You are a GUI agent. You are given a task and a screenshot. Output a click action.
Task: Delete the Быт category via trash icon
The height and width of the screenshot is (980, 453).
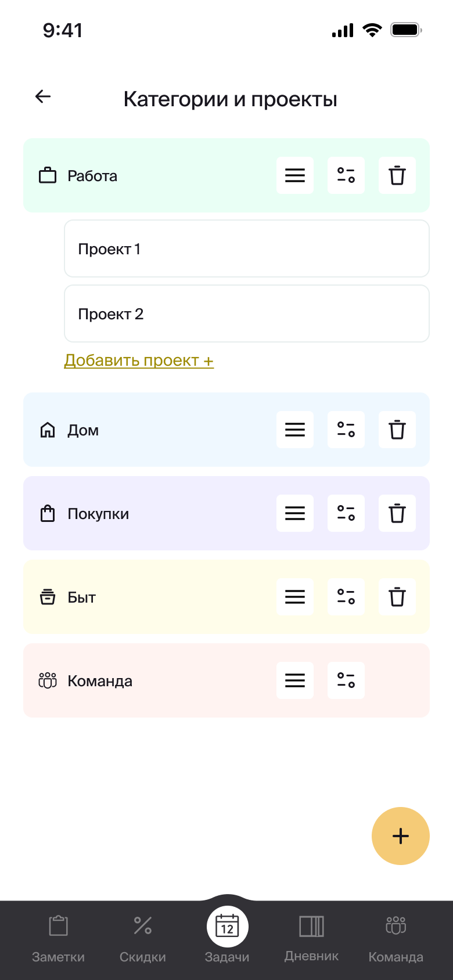coord(397,597)
